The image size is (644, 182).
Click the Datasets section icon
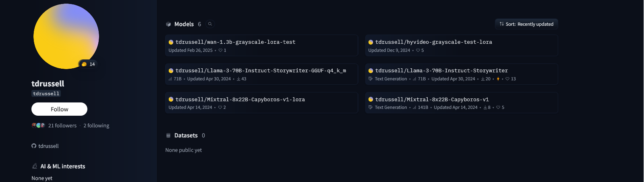[x=168, y=135]
